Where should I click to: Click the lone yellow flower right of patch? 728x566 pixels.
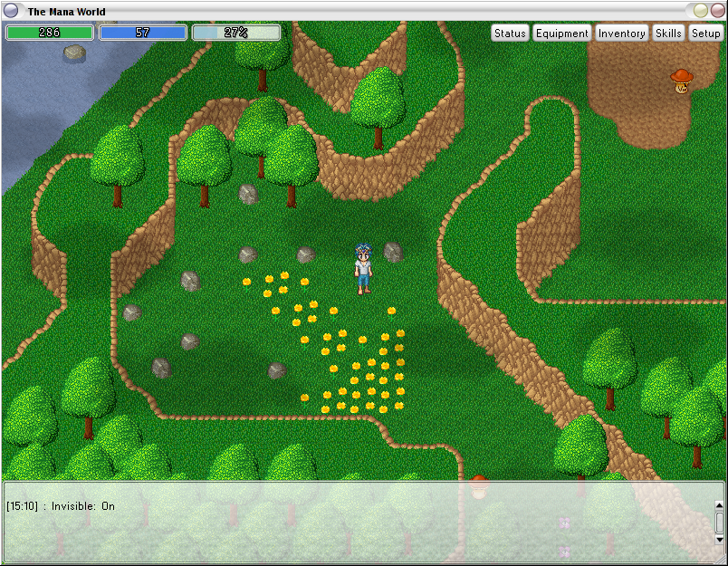(391, 313)
